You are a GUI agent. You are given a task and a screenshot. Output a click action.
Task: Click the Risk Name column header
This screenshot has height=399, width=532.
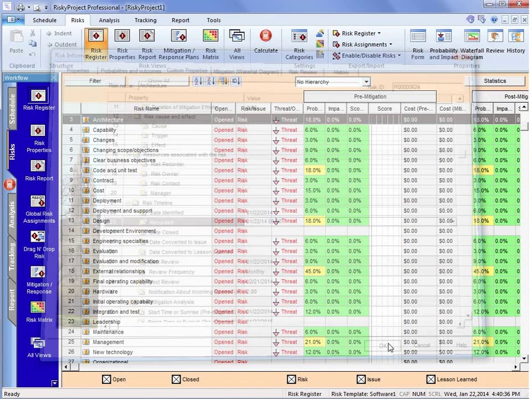146,109
